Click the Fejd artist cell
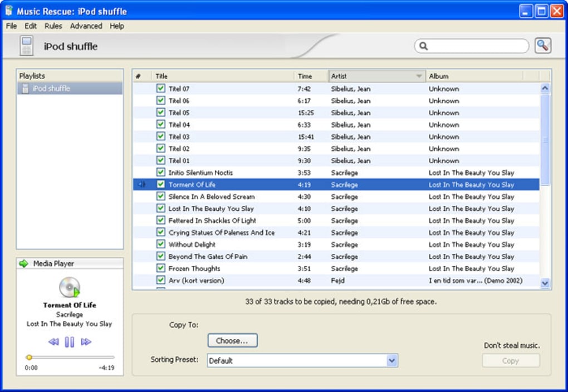568x392 pixels. (337, 281)
